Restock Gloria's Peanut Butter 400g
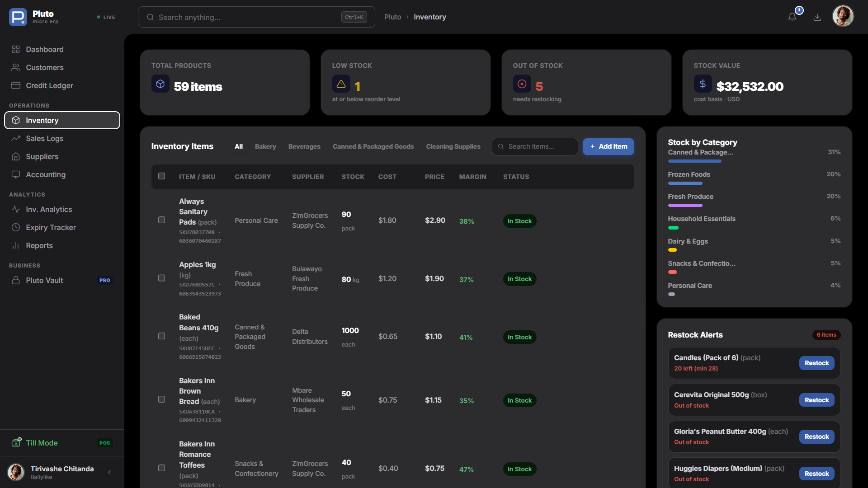Screen dimensions: 868x488 [x=816, y=436]
